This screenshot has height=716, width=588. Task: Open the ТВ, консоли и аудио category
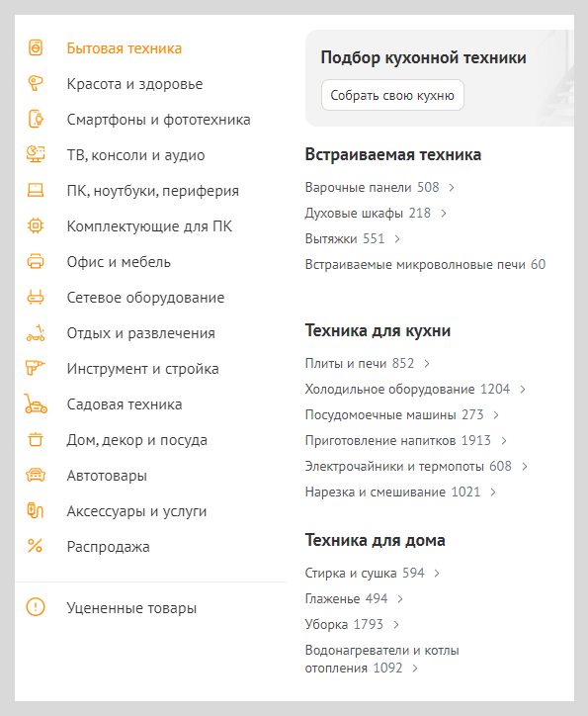[x=136, y=155]
